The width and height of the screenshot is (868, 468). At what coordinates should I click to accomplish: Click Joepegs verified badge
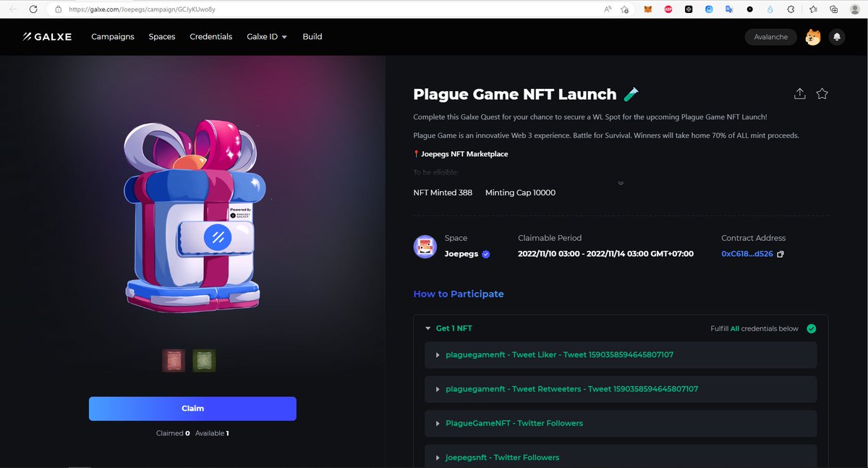click(486, 255)
